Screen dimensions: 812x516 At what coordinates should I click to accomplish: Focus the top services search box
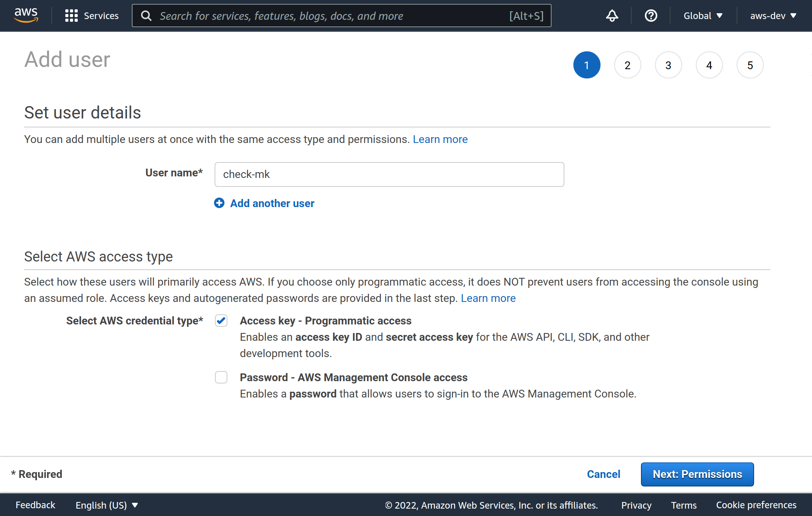pos(341,16)
